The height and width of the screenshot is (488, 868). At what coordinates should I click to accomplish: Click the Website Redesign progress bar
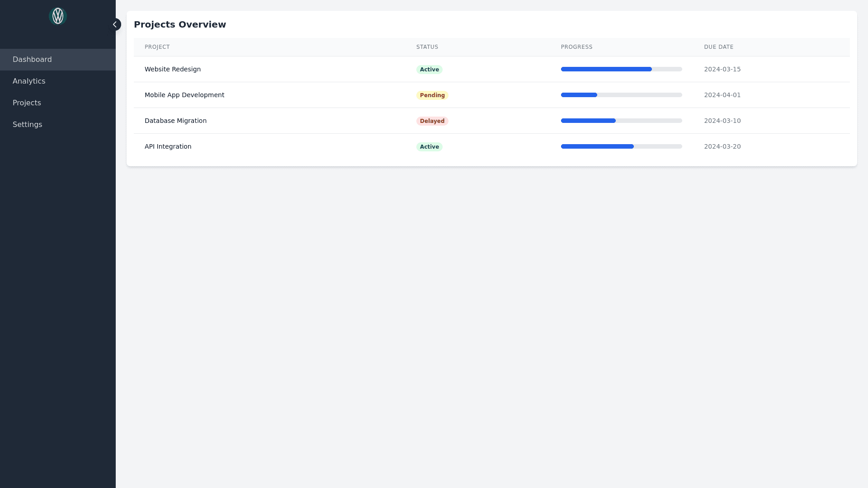[621, 69]
